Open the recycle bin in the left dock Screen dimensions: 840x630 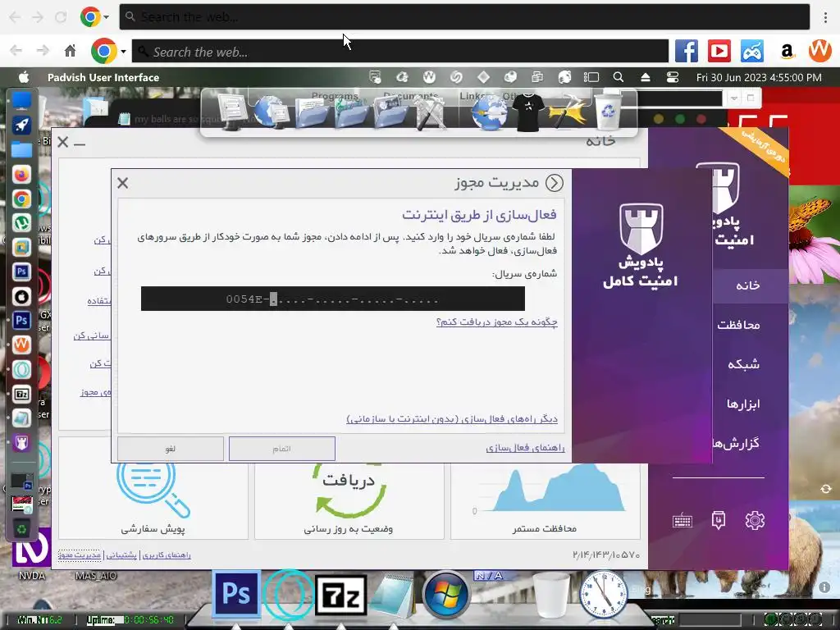tap(21, 529)
